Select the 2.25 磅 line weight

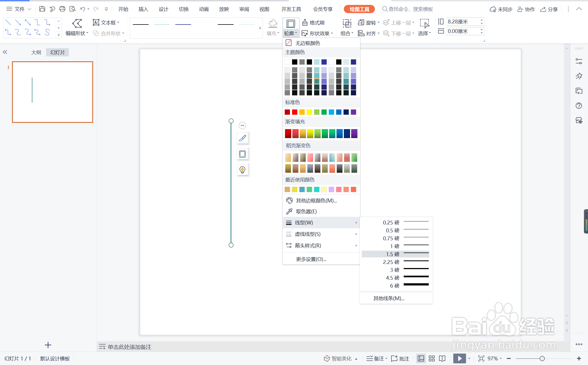(396, 262)
